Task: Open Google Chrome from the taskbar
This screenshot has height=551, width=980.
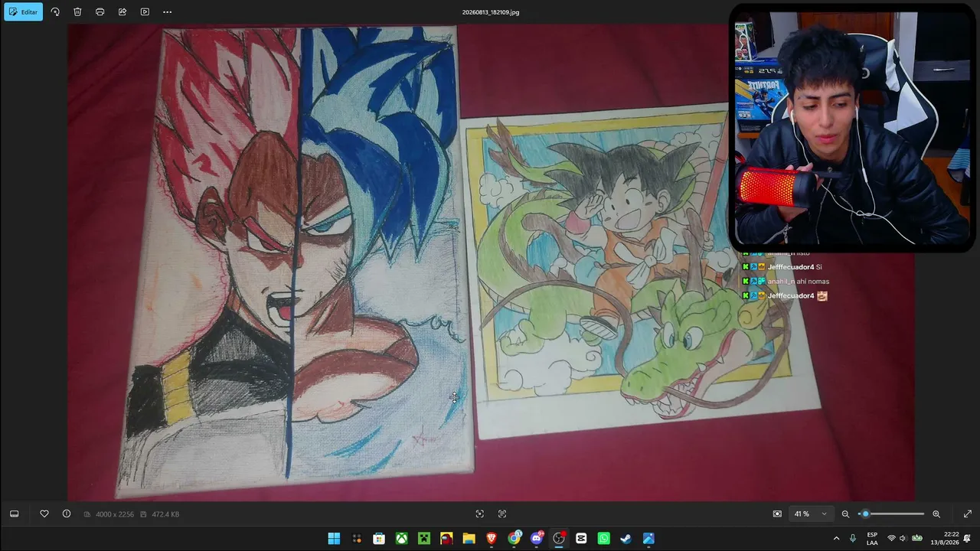Action: 514,539
